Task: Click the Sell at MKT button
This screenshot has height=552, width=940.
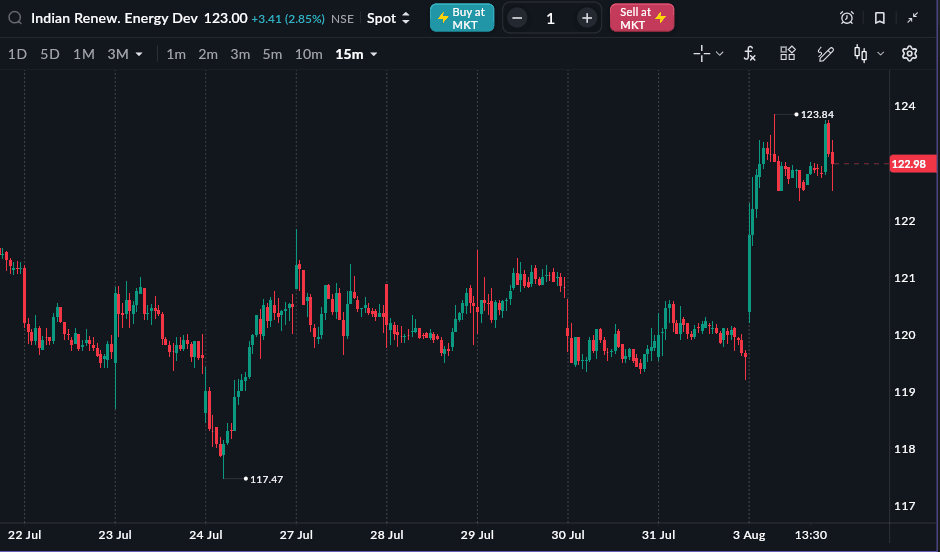Action: tap(642, 18)
